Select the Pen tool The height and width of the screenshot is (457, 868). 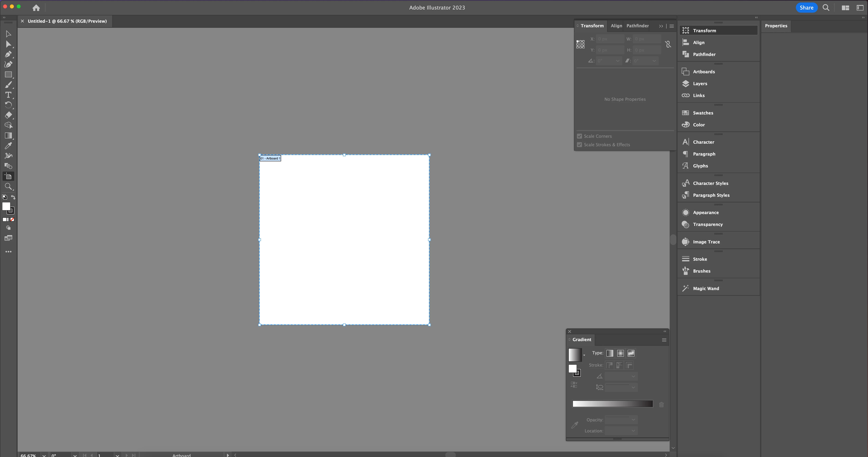[x=8, y=54]
